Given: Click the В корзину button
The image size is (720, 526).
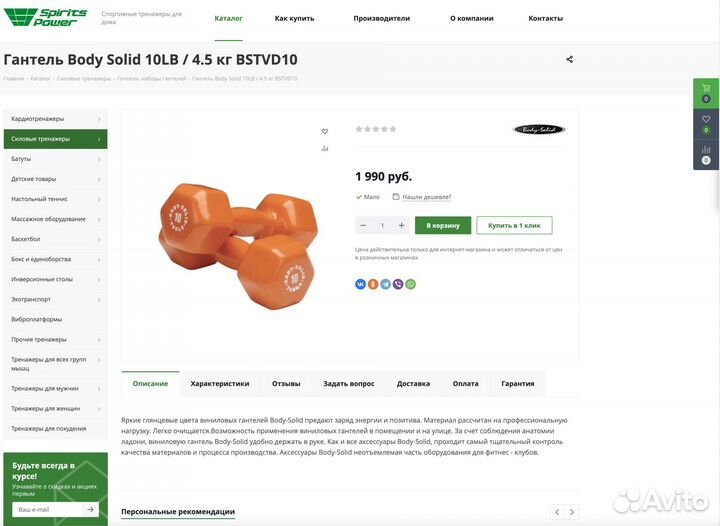Looking at the screenshot, I should coord(443,225).
